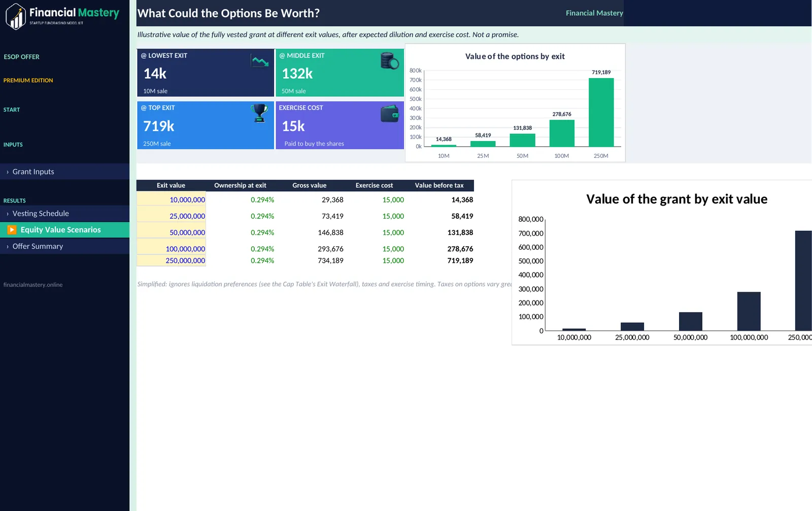Click the 'Exercise cost' column header
This screenshot has height=511, width=812.
click(374, 185)
